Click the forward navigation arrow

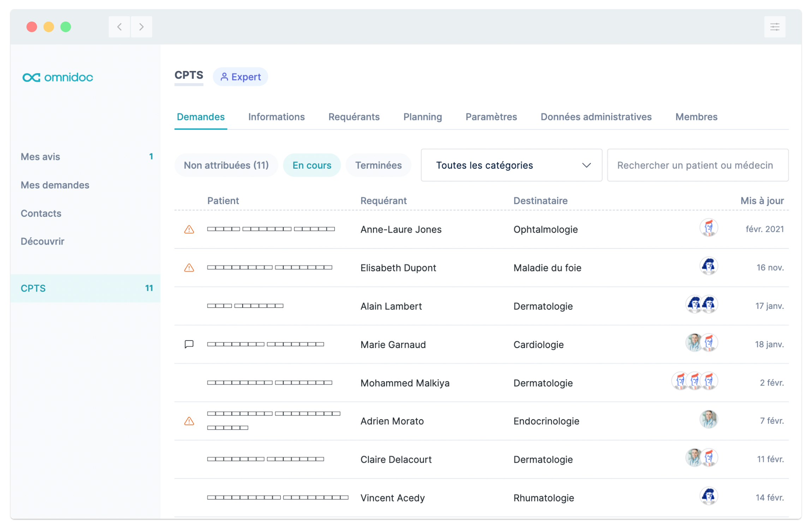[x=141, y=26]
